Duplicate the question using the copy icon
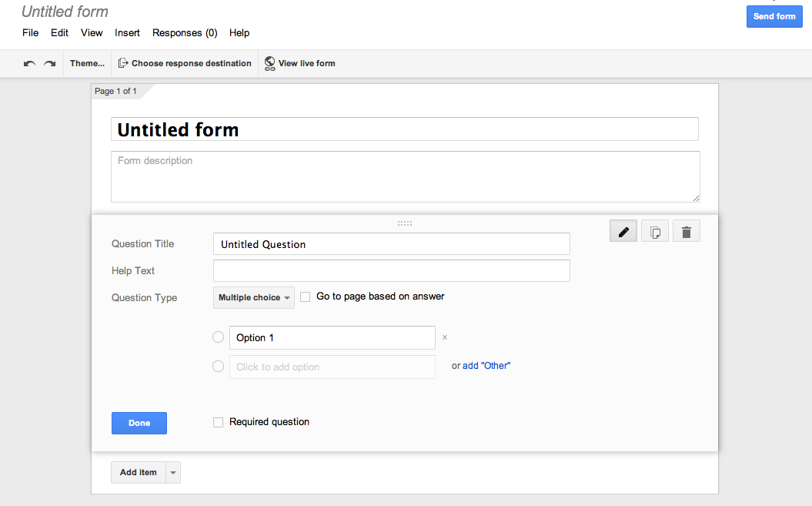 (654, 230)
